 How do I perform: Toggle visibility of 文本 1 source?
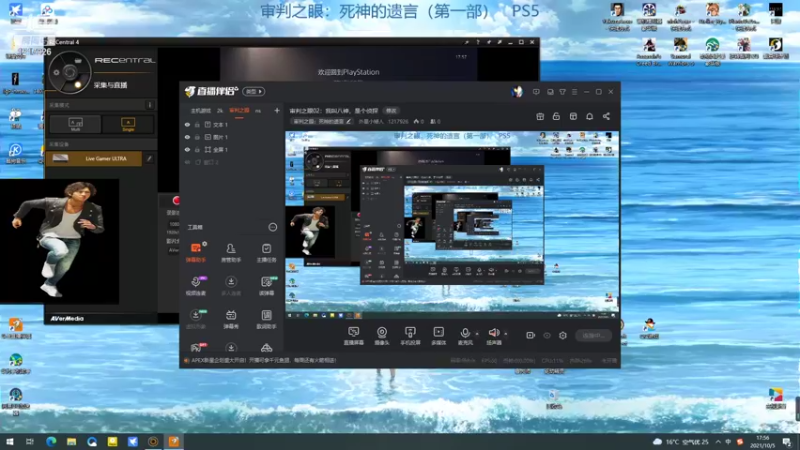pos(187,124)
